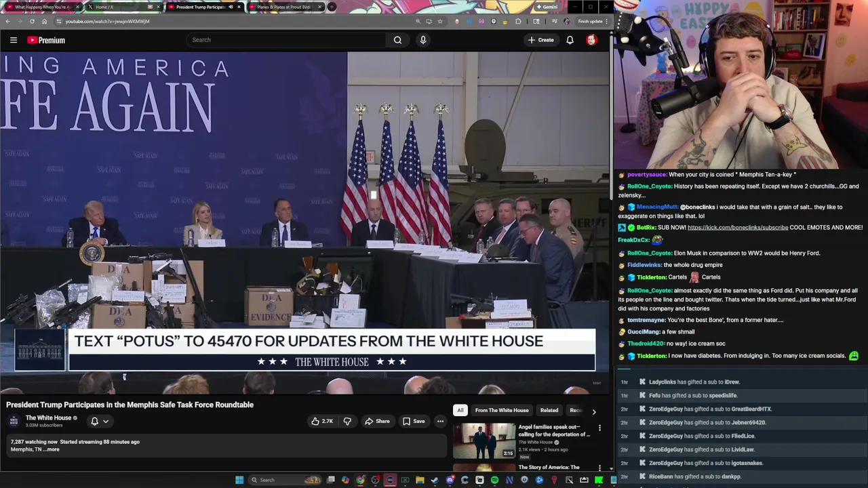Click chat username MenacingMutt
868x488 pixels.
click(x=657, y=207)
